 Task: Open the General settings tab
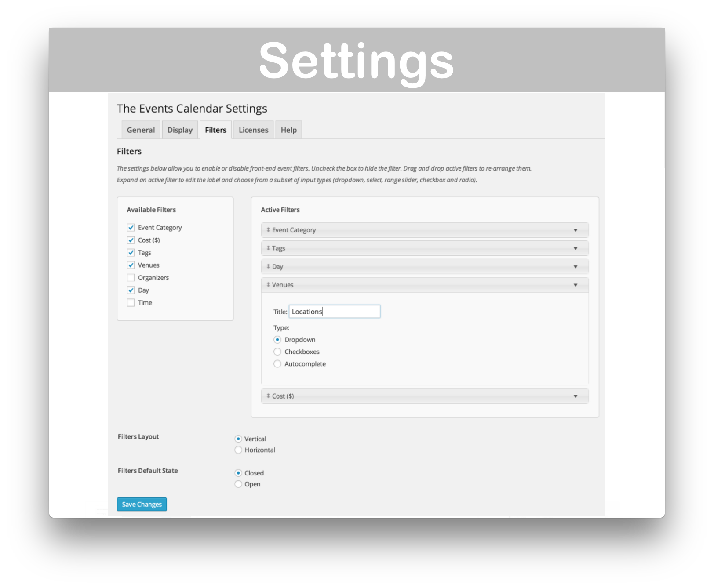coord(141,130)
